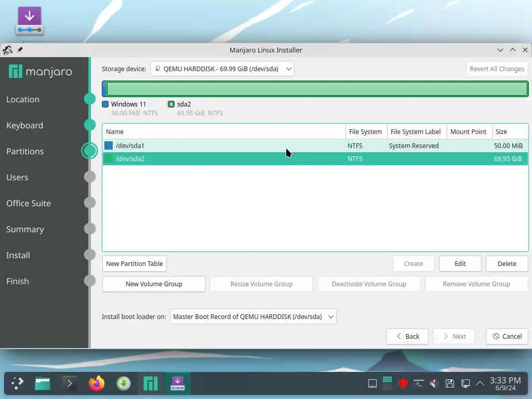The width and height of the screenshot is (532, 399).
Task: Click the blue /dev/sda1 partition color square
Action: pos(109,145)
